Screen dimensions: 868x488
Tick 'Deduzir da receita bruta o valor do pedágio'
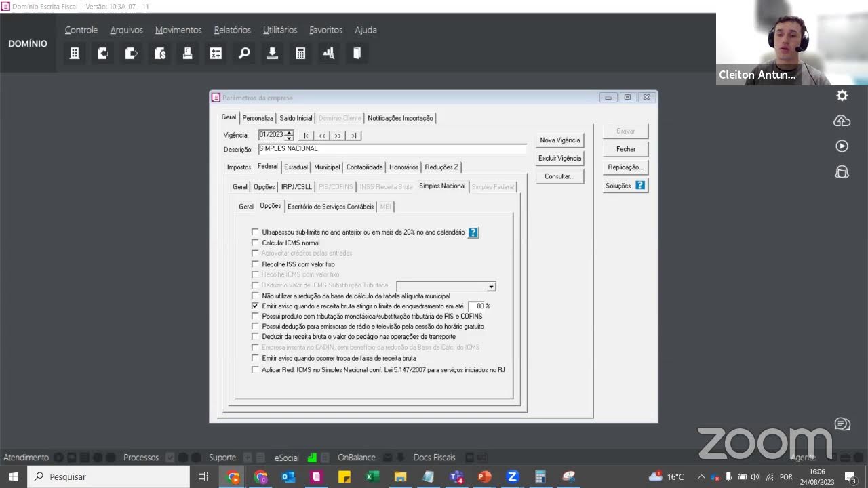(x=255, y=337)
